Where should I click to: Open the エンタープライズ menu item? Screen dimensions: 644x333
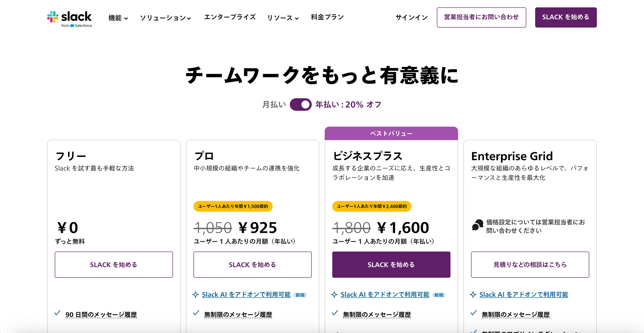tap(230, 17)
